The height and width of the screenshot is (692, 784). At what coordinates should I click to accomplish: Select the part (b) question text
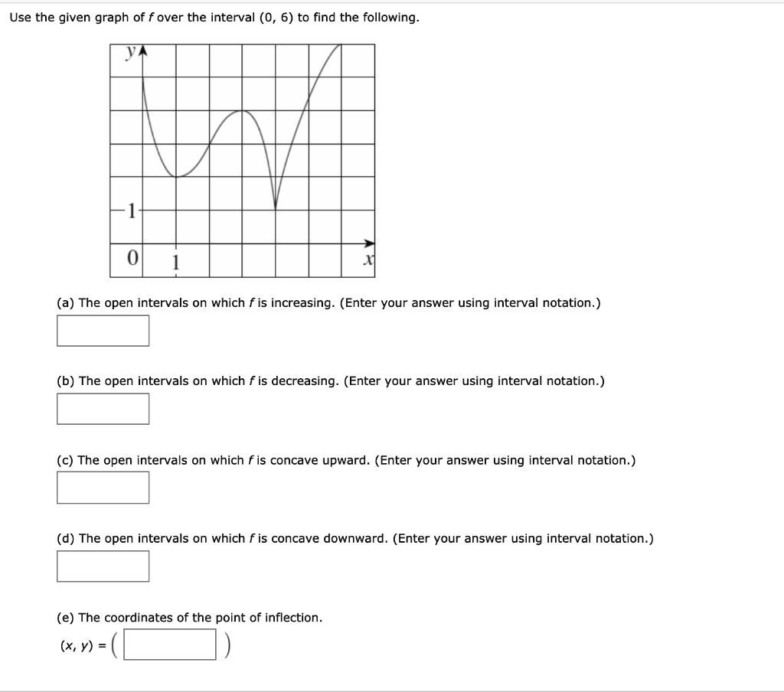click(331, 380)
